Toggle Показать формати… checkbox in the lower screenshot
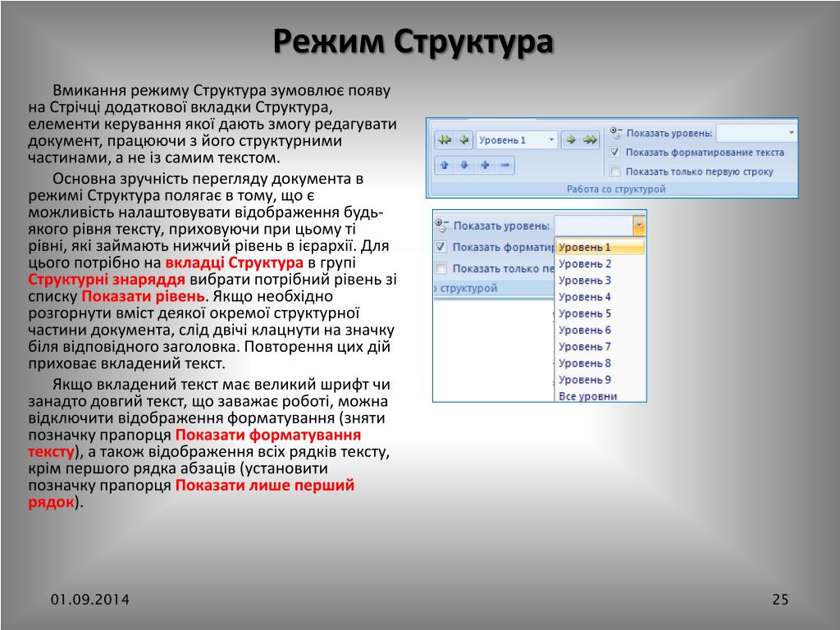The width and height of the screenshot is (840, 630). point(441,247)
